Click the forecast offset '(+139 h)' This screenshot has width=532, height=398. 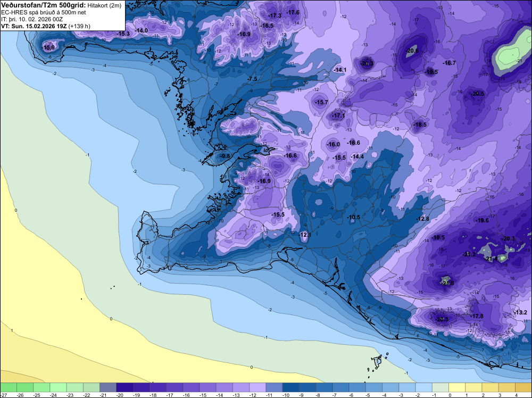point(80,26)
